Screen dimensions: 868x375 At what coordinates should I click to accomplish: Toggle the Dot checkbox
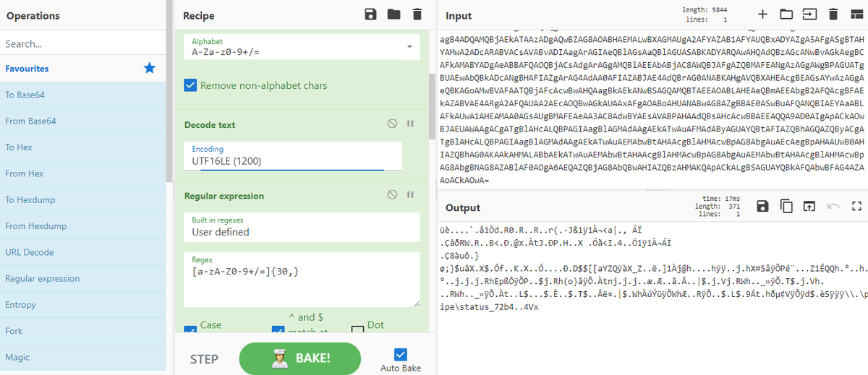coord(357,331)
